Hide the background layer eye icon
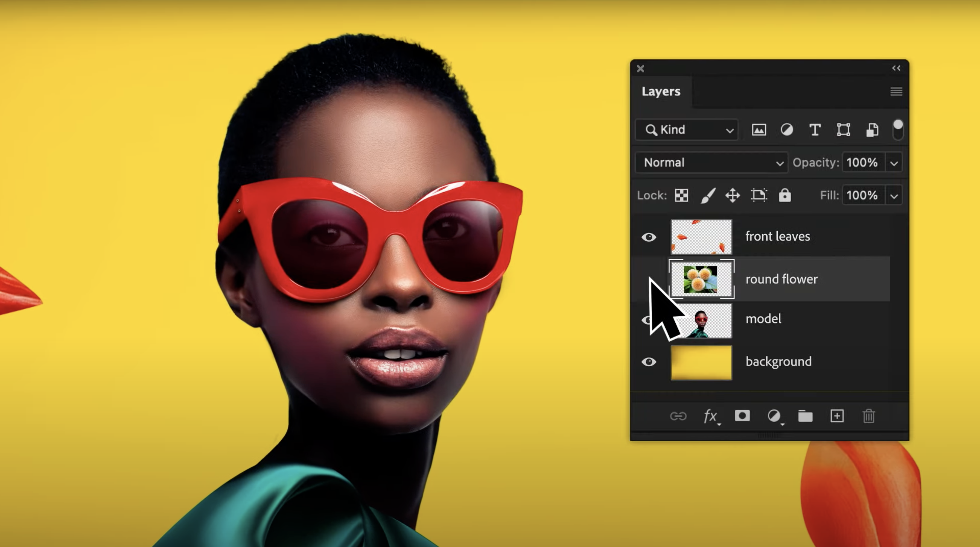 (649, 361)
